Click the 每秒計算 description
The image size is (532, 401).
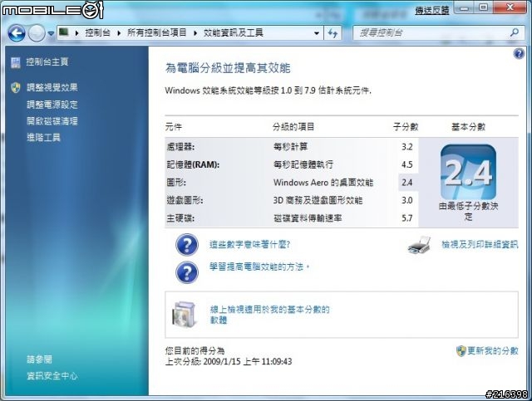[x=290, y=147]
